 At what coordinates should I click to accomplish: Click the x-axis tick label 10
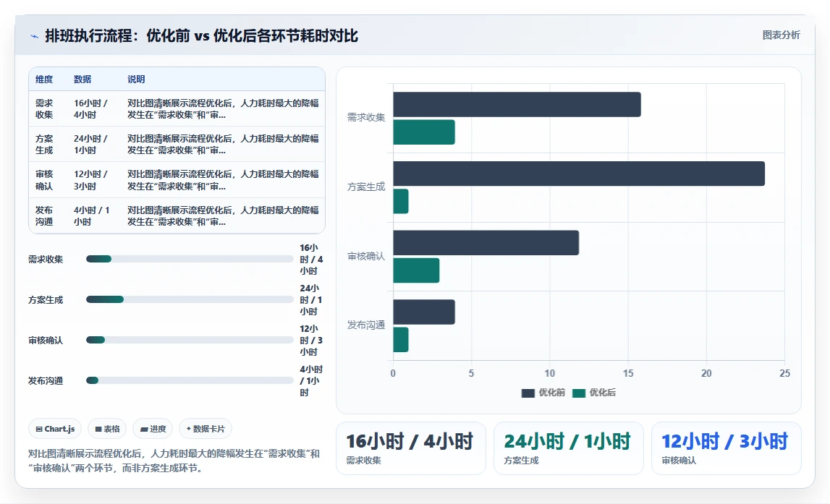click(549, 373)
